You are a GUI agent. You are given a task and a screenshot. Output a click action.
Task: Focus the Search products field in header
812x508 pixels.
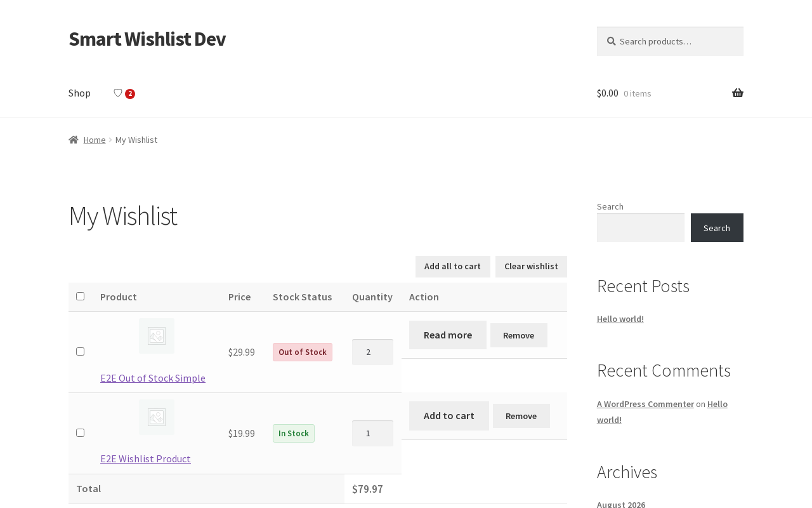coord(670,41)
